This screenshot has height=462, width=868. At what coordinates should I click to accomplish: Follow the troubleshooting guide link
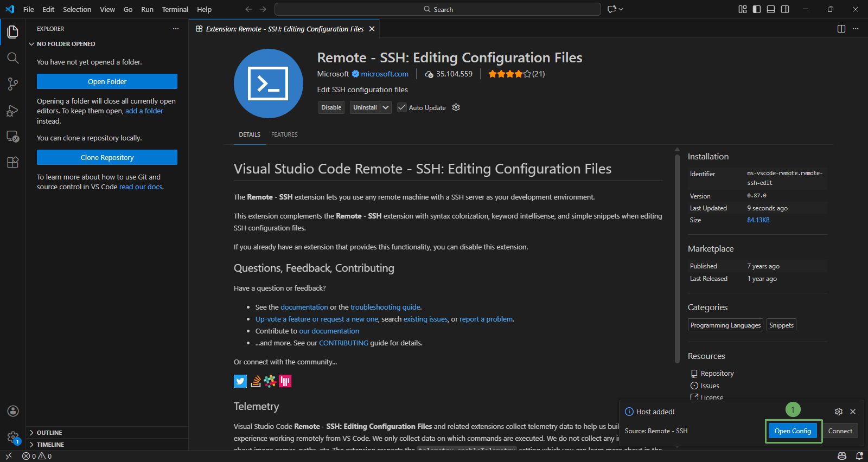(386, 307)
